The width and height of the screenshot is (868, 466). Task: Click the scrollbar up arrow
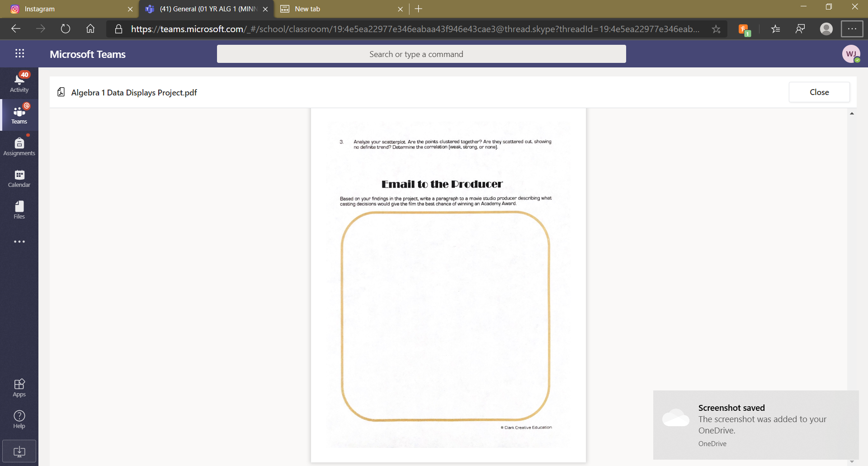[x=852, y=114]
